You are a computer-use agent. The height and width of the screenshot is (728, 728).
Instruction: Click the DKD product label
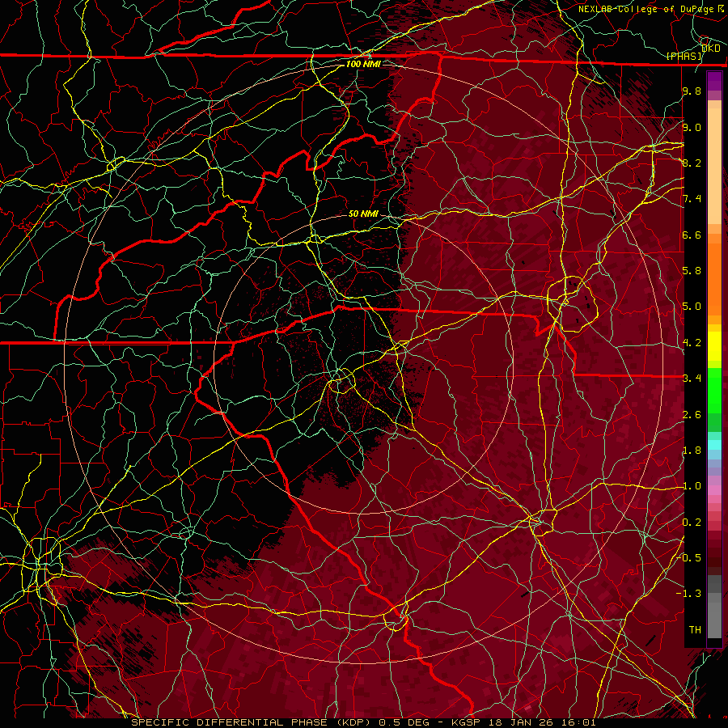711,49
